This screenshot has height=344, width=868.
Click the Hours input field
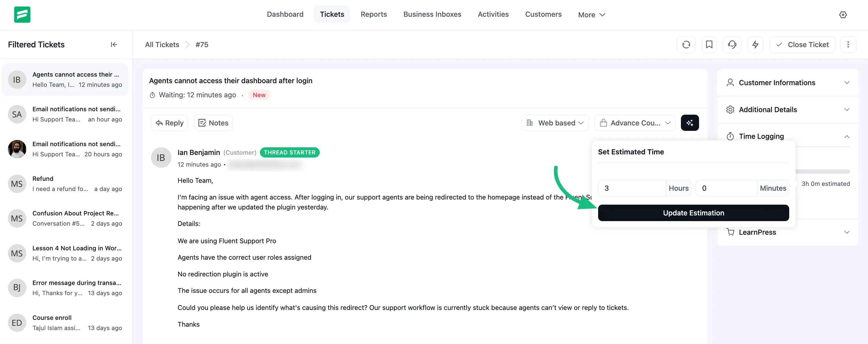632,188
